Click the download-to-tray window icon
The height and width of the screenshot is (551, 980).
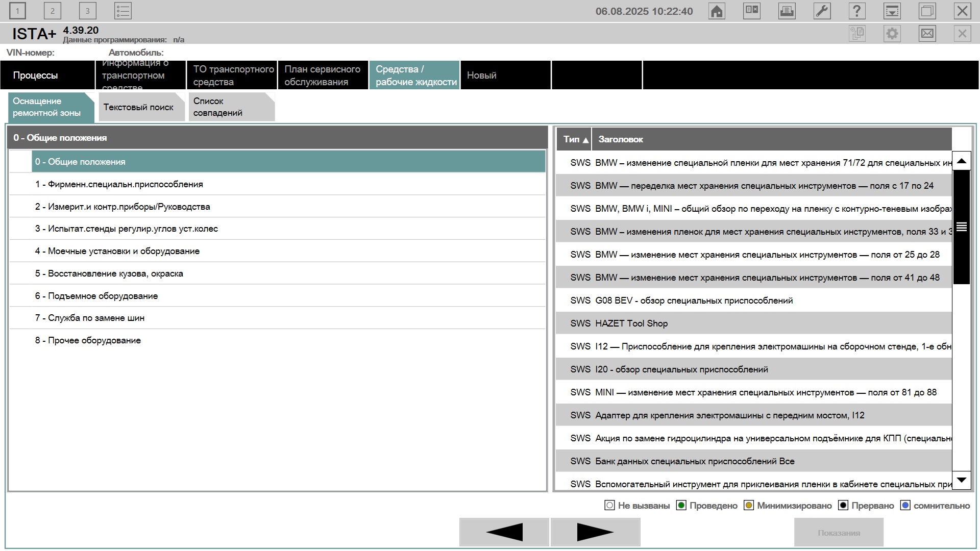pos(892,11)
